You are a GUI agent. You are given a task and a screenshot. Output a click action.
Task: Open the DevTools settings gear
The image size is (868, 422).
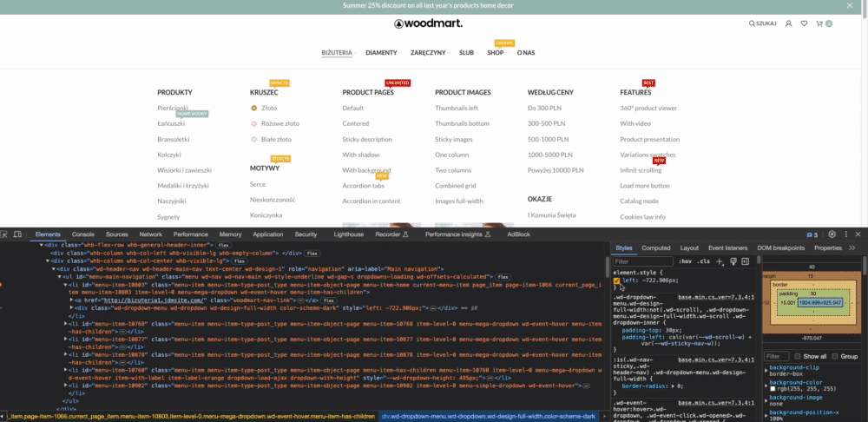(x=832, y=234)
